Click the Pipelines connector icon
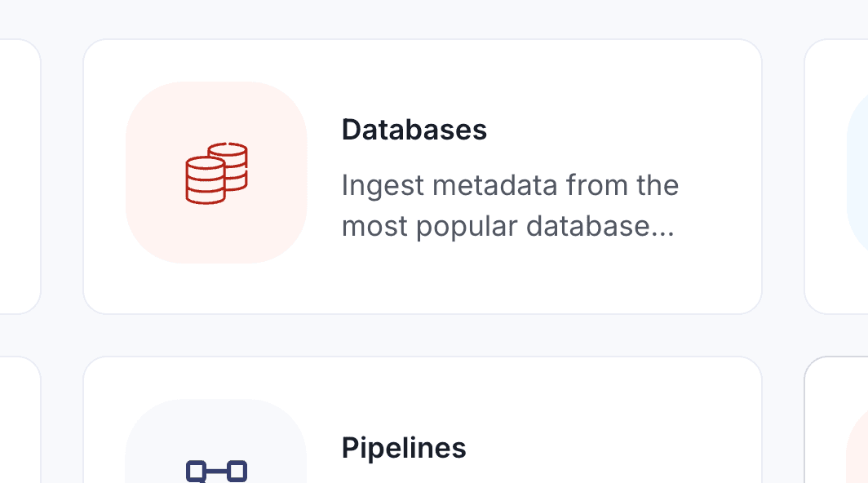868x483 pixels. 216,471
